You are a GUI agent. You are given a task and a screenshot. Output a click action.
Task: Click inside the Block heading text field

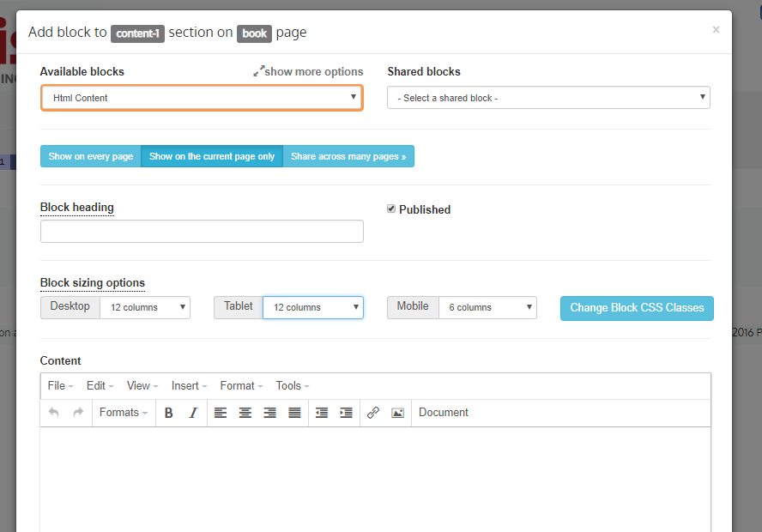(x=202, y=232)
